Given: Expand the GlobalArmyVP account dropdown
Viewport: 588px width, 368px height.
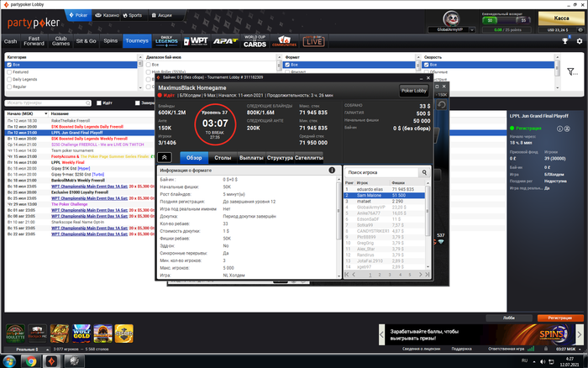Looking at the screenshot, I should pos(472,29).
